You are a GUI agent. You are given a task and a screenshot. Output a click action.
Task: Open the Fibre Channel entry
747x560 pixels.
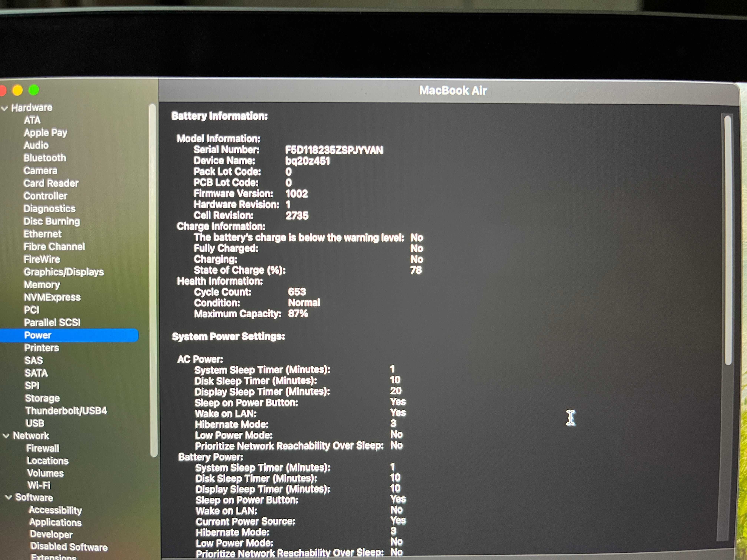click(x=54, y=247)
